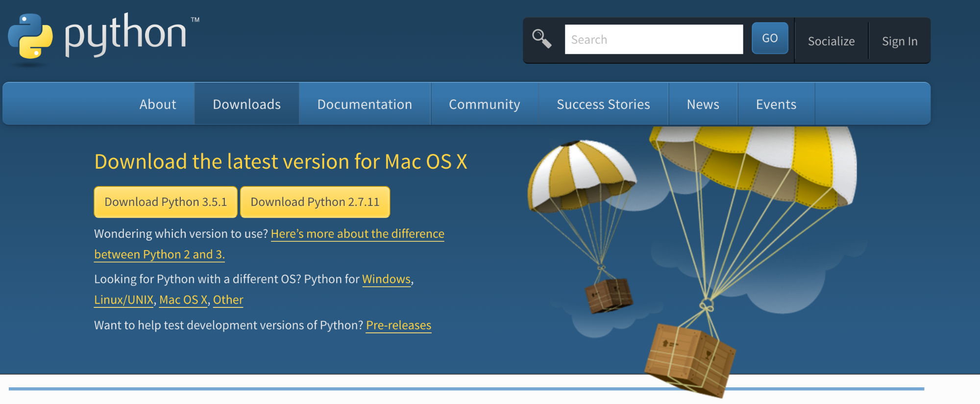Follow the Pre-releases link
The image size is (980, 404).
[398, 325]
